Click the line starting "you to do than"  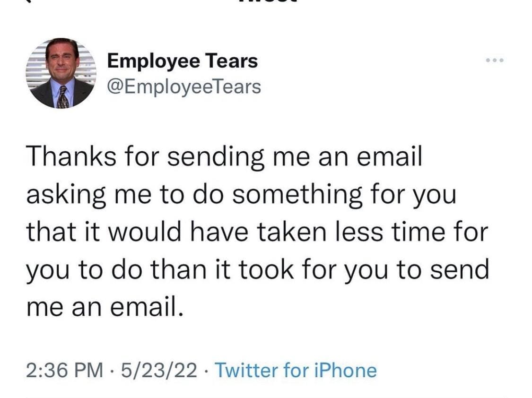(x=257, y=269)
